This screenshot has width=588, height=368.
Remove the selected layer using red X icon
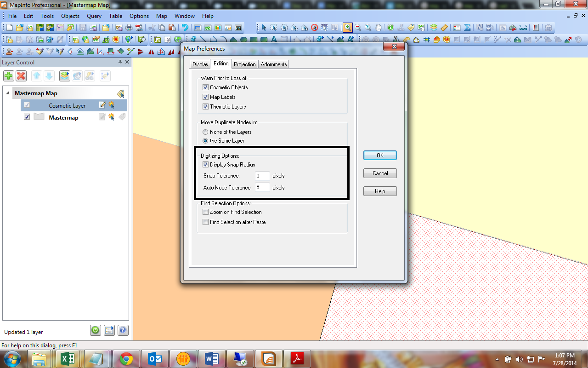21,75
